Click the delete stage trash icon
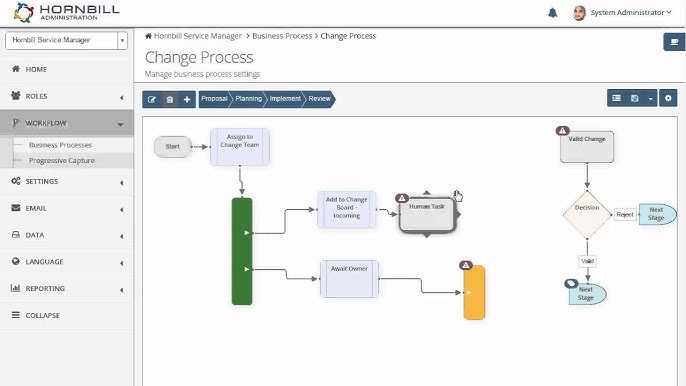686x386 pixels. click(170, 99)
